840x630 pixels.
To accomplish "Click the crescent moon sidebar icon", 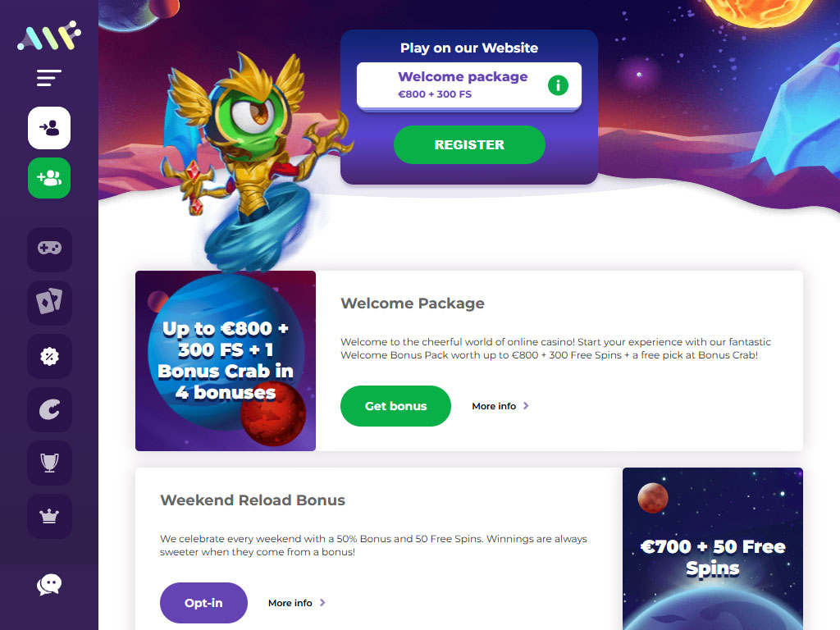I will [x=49, y=410].
